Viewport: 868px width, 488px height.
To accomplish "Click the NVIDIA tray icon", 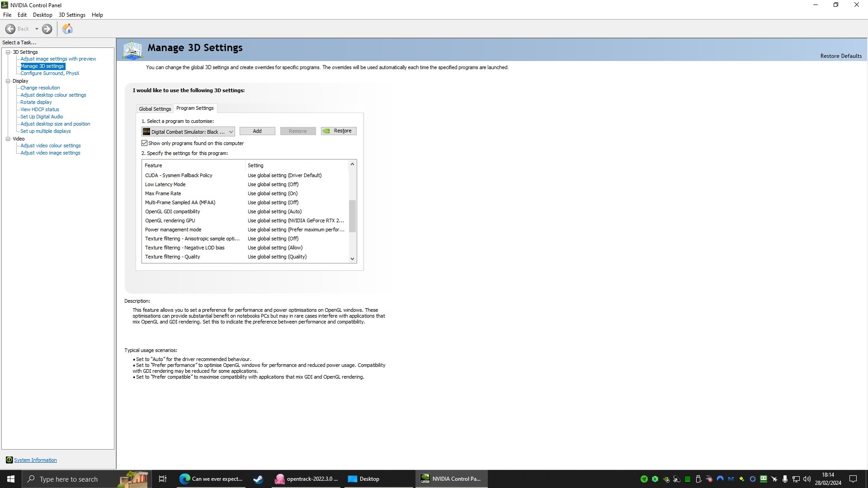I will [x=666, y=479].
